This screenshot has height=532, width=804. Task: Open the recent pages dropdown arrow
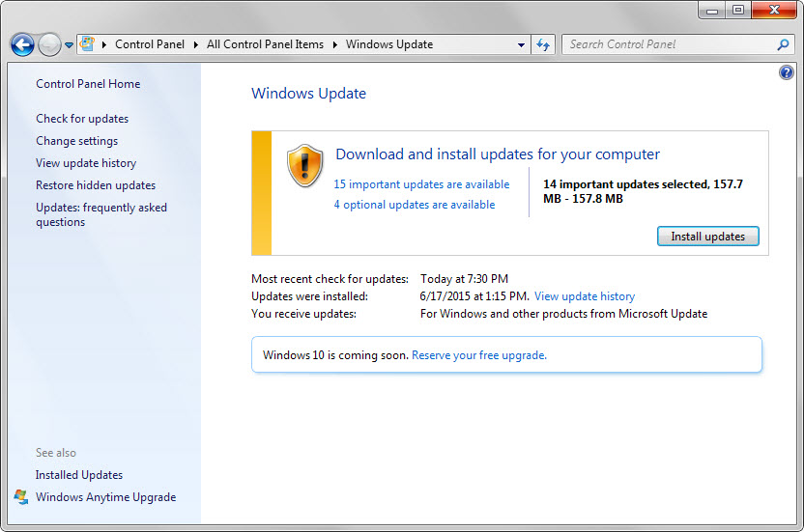coord(70,45)
